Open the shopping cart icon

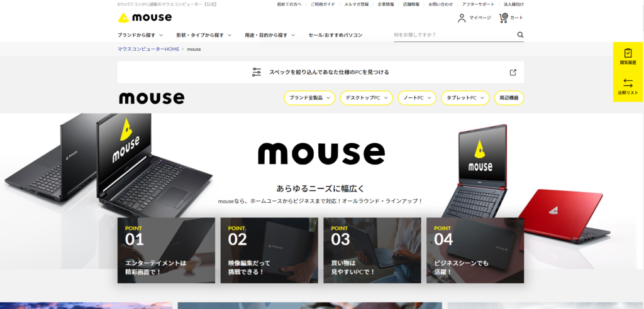coord(504,18)
